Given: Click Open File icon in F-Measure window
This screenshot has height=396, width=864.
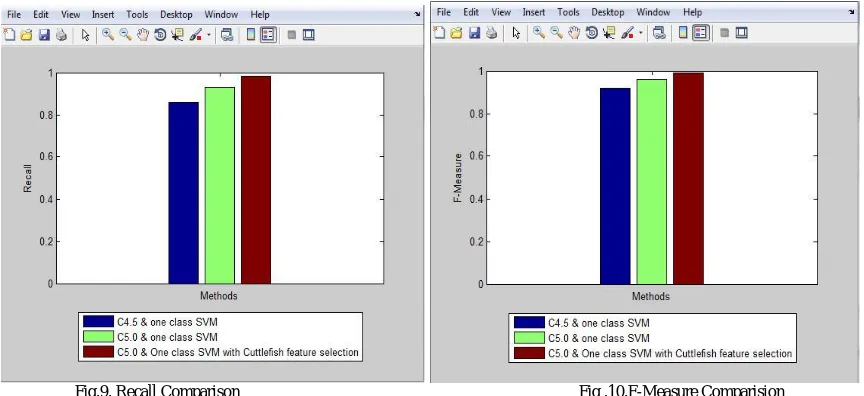Looking at the screenshot, I should [x=456, y=33].
